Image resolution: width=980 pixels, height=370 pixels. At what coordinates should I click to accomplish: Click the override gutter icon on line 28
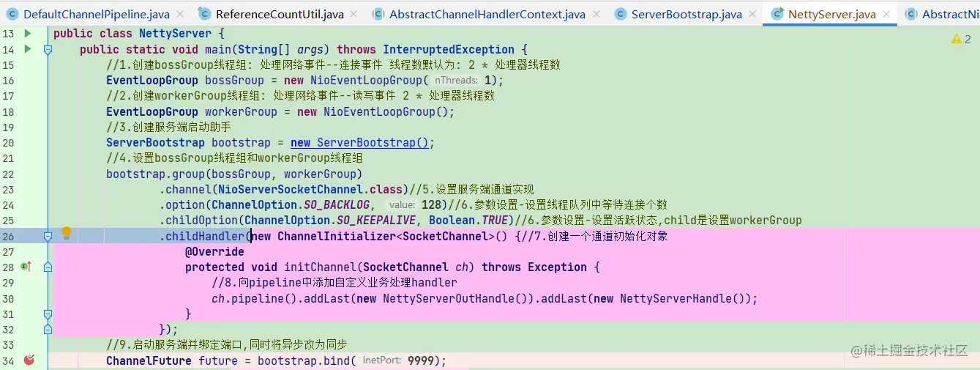click(x=26, y=267)
